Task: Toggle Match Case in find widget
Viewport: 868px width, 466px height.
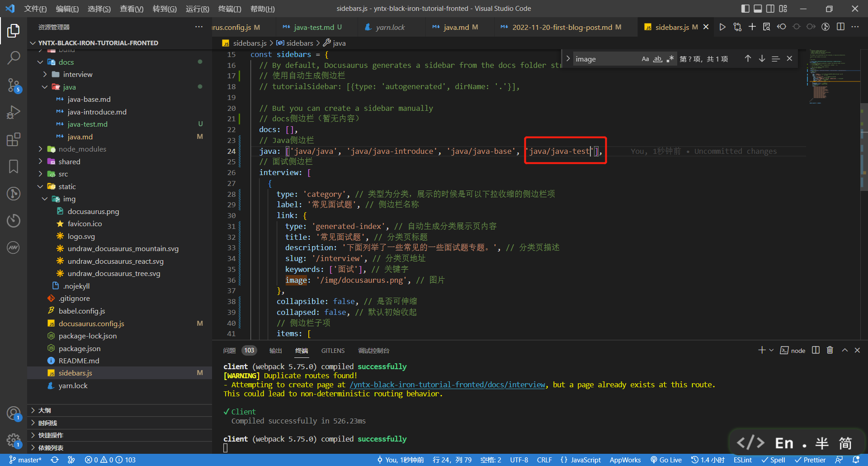Action: coord(645,59)
